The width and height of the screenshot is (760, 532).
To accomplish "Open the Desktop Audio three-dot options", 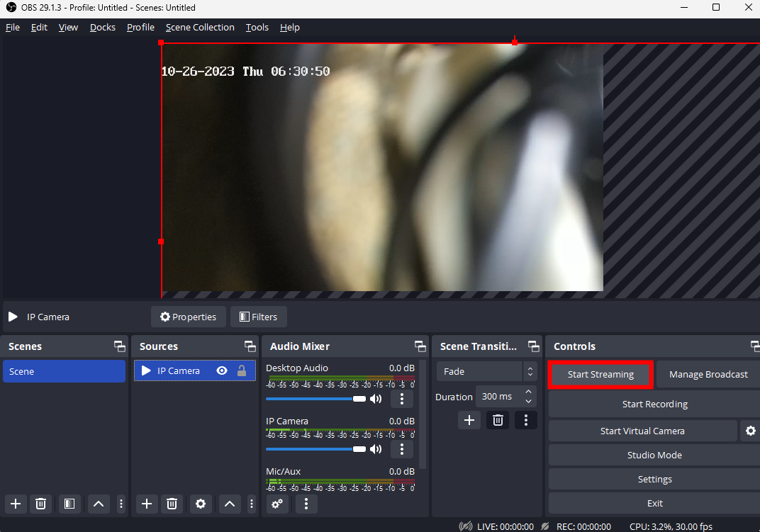I will click(x=402, y=399).
